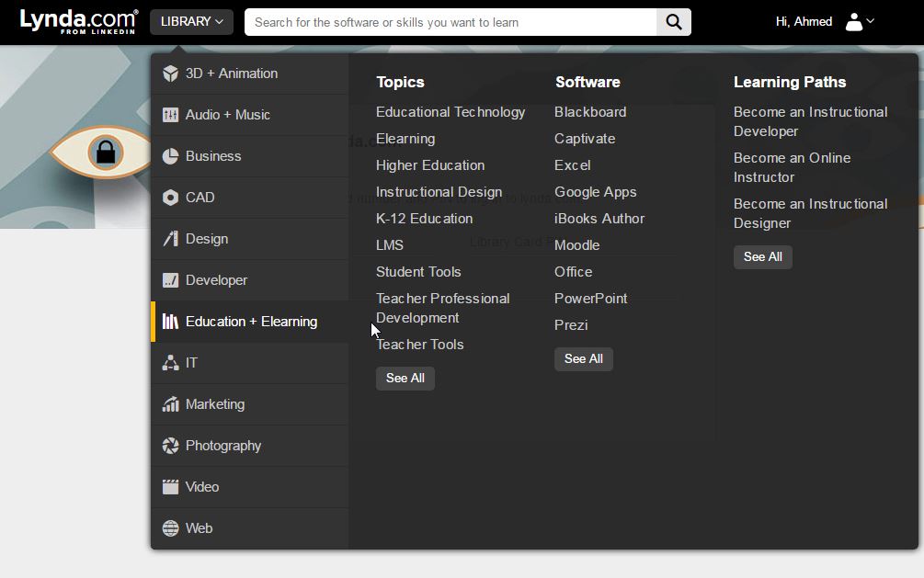Select Marketing category

click(x=250, y=404)
